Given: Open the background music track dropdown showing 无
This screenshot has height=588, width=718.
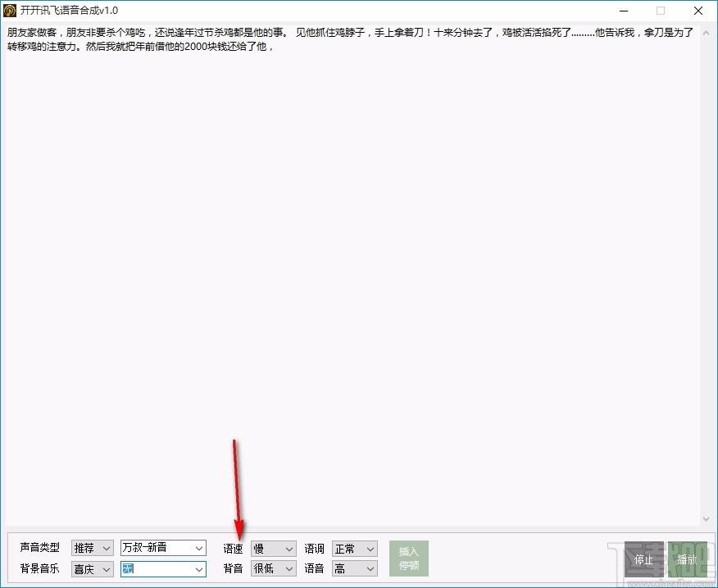Looking at the screenshot, I should (x=163, y=569).
